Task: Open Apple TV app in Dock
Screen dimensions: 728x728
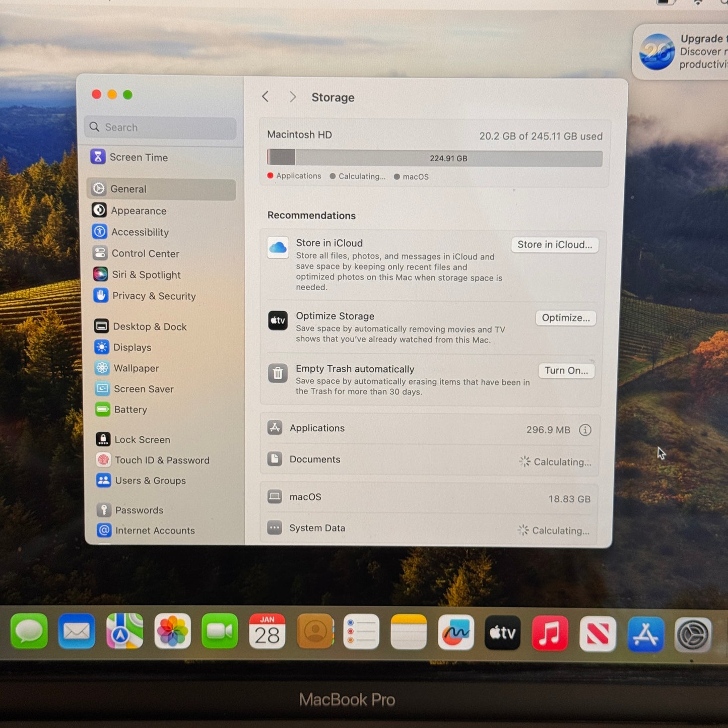Action: click(503, 633)
